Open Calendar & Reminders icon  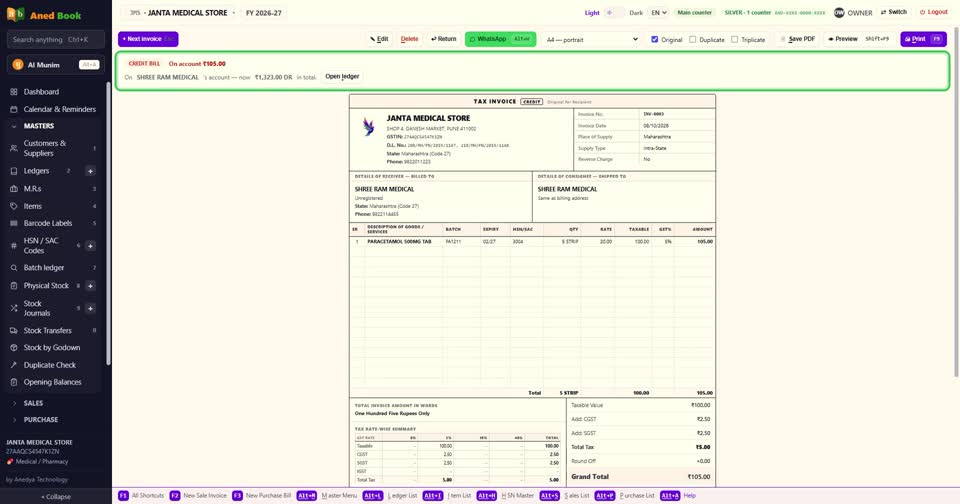pos(13,109)
